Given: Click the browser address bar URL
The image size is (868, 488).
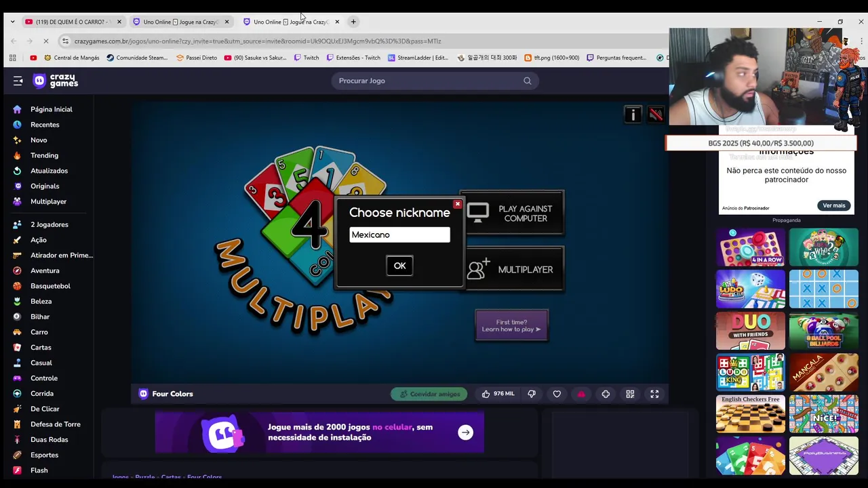Looking at the screenshot, I should click(x=258, y=41).
